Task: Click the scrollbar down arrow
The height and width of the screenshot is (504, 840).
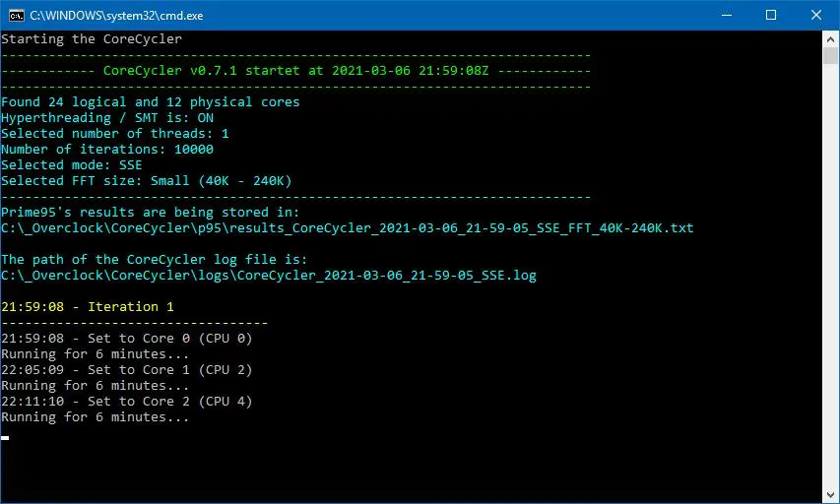Action: [830, 495]
